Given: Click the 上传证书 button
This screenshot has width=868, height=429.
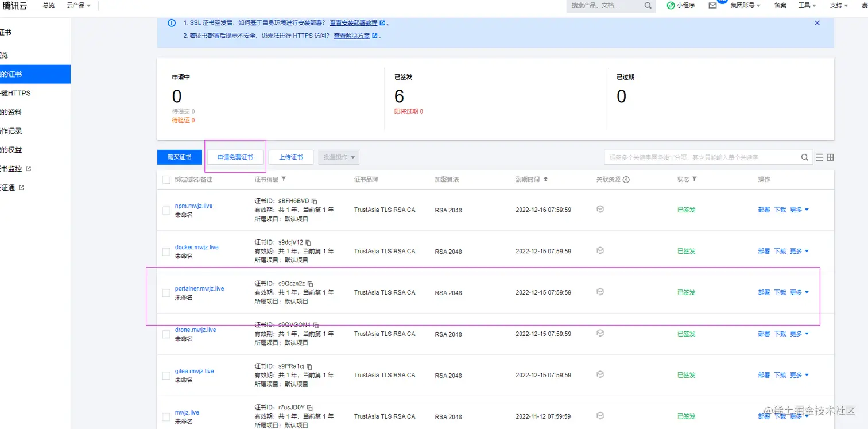Looking at the screenshot, I should [x=291, y=157].
